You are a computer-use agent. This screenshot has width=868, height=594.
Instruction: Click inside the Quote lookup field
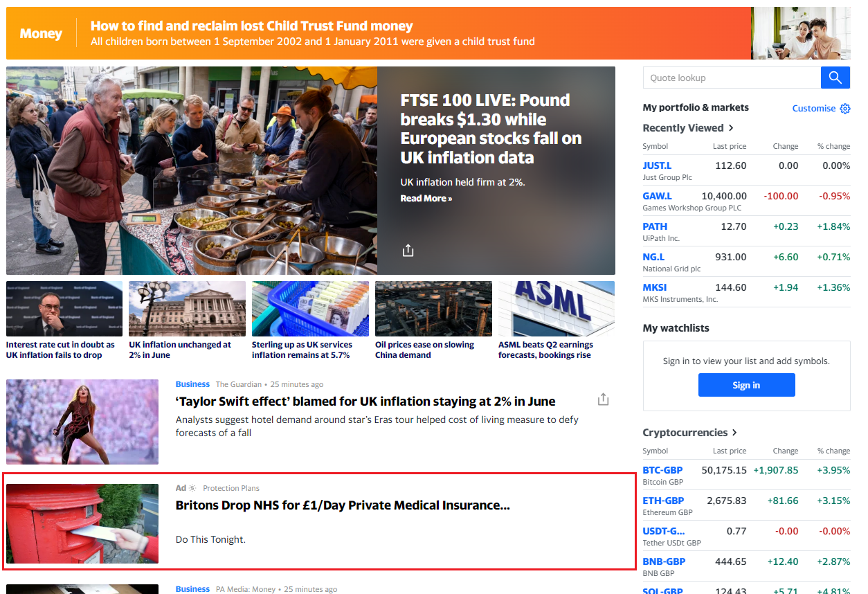pyautogui.click(x=731, y=78)
